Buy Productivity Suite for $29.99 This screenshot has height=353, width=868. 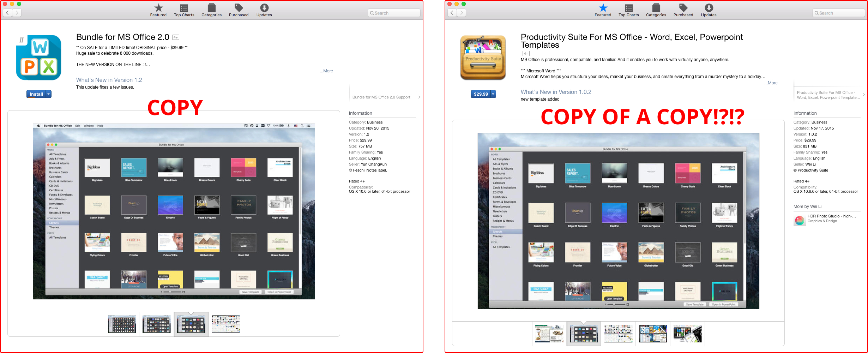coord(481,94)
